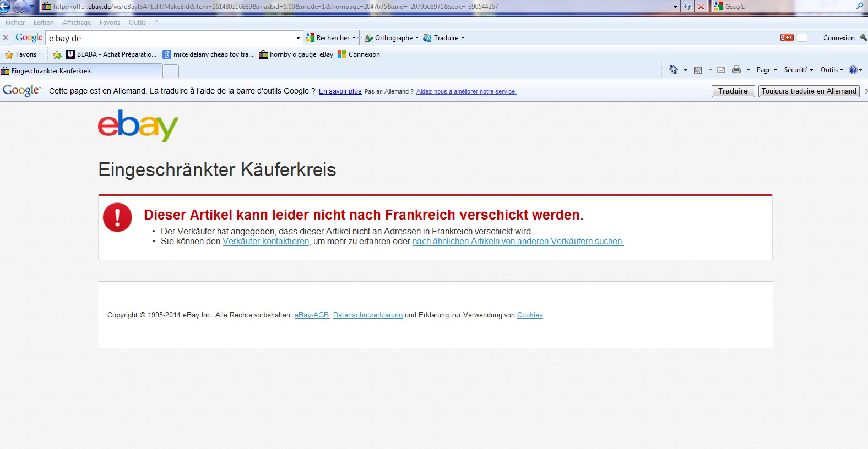Open the Orthographe dropdown arrow
This screenshot has height=449, width=868.
click(x=417, y=38)
